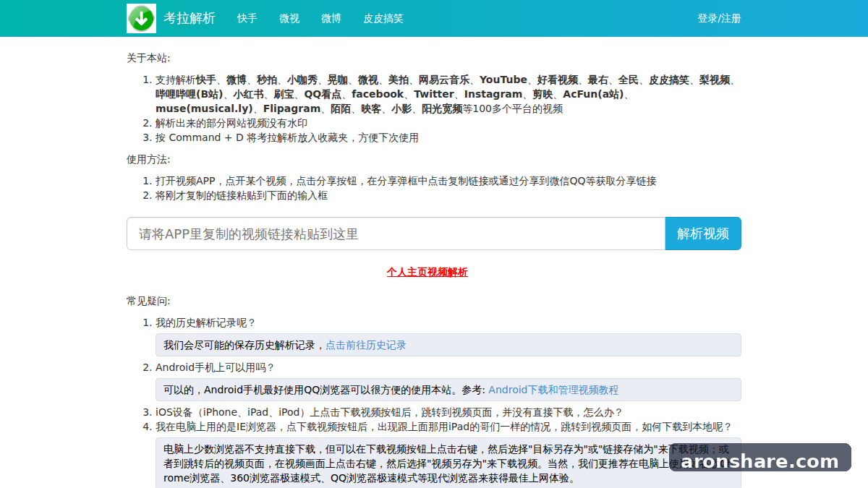This screenshot has width=868, height=488.
Task: Click the 打开视频APP usage step text
Action: (406, 181)
